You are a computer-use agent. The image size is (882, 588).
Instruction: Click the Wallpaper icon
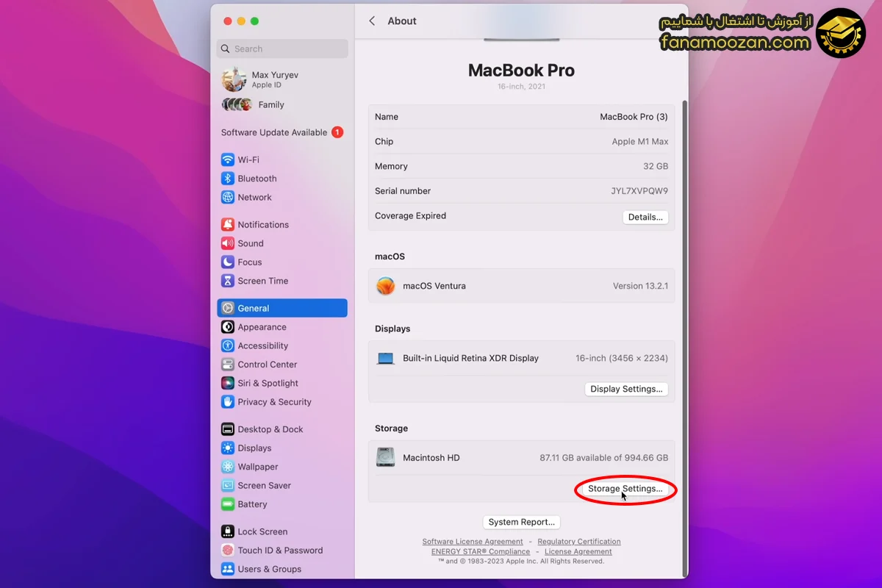(228, 467)
